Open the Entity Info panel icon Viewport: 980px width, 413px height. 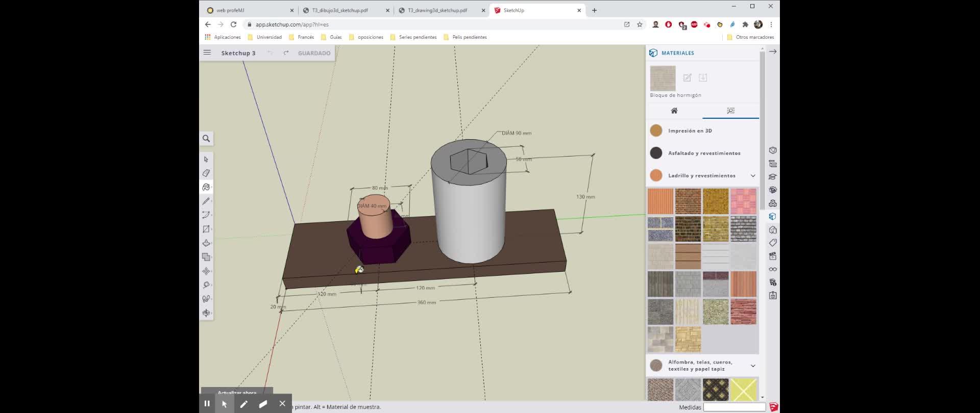click(x=773, y=150)
